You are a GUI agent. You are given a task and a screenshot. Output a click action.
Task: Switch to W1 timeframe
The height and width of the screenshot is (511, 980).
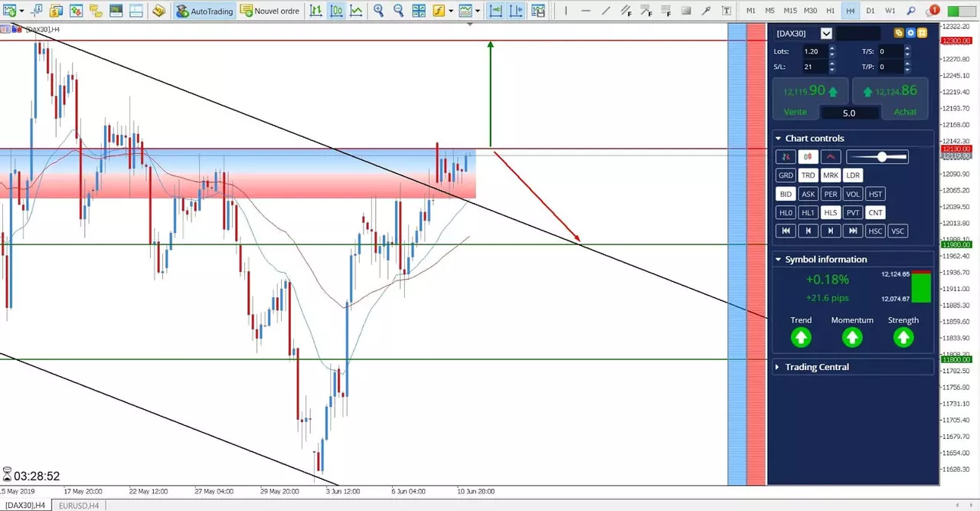(890, 11)
